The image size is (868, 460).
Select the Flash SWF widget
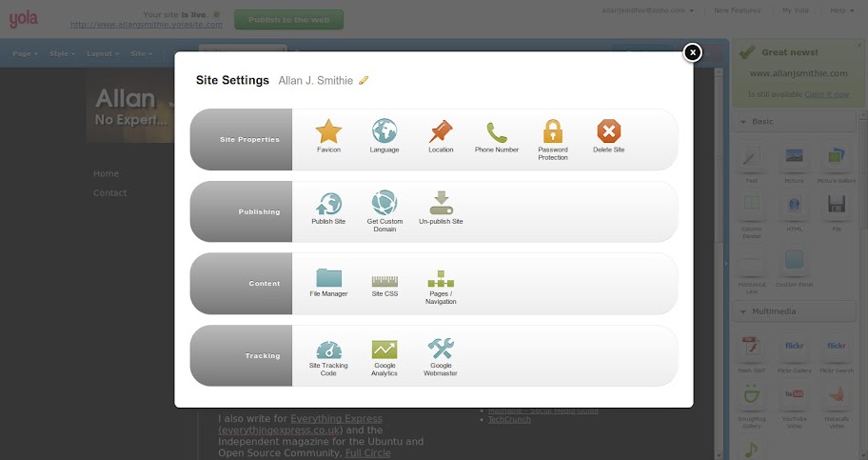coord(751,354)
